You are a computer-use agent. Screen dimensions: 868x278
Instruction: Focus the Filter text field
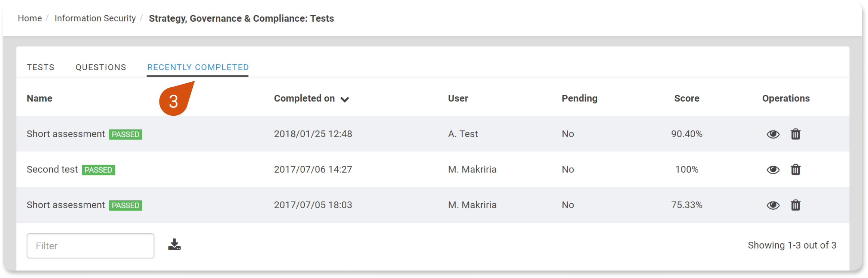(90, 246)
